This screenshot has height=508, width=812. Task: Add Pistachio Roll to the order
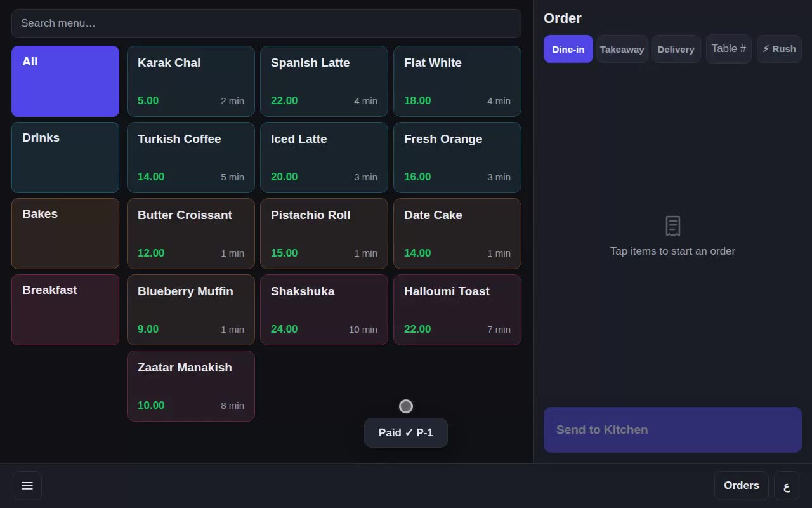coord(324,234)
